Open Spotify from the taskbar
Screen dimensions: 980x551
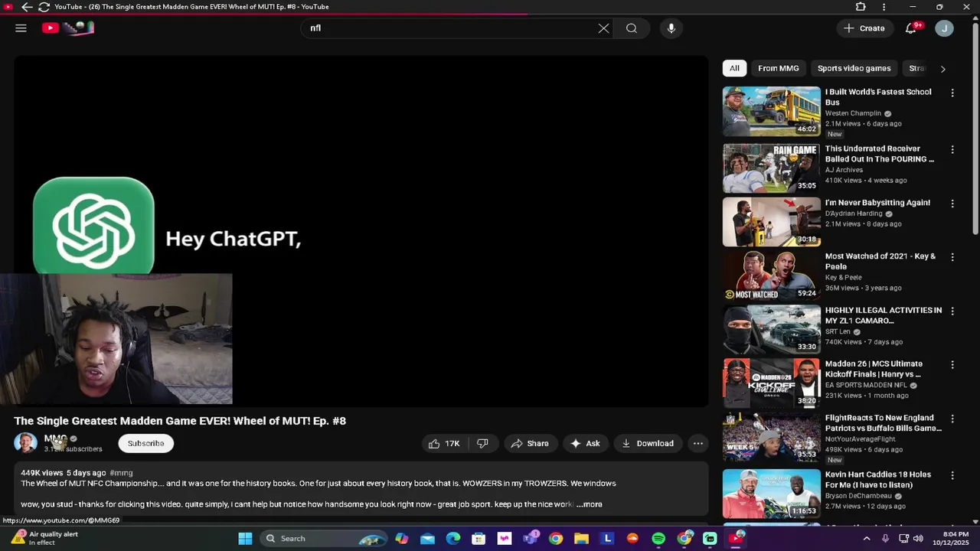click(658, 539)
